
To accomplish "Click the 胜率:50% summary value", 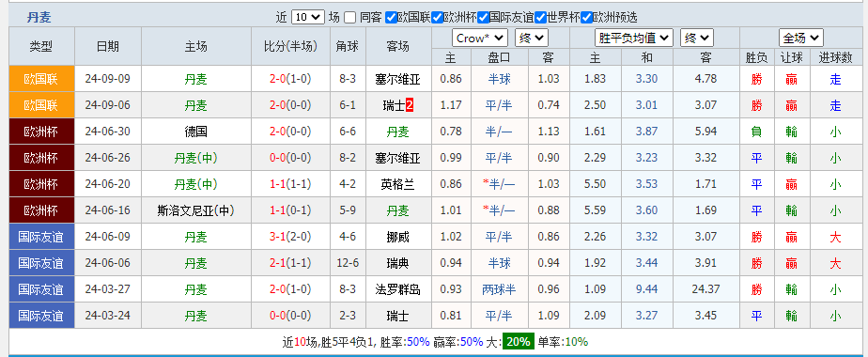I will pos(405,342).
